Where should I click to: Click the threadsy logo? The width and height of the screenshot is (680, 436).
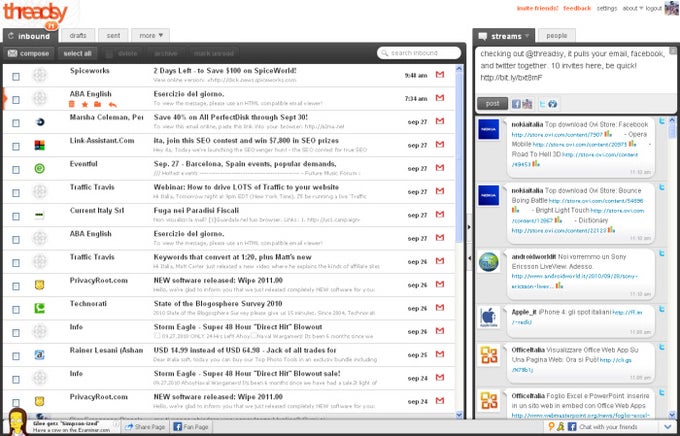coord(35,13)
